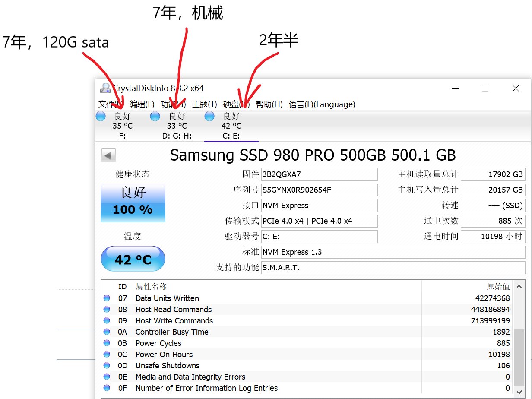This screenshot has height=399, width=532.
Task: Select the Power On Hours attribute row
Action: pos(307,355)
